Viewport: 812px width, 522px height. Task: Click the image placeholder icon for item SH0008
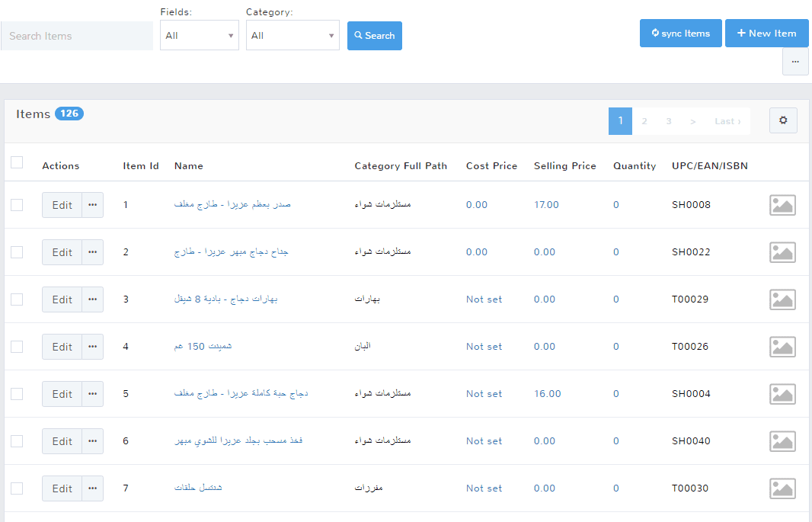pos(782,205)
